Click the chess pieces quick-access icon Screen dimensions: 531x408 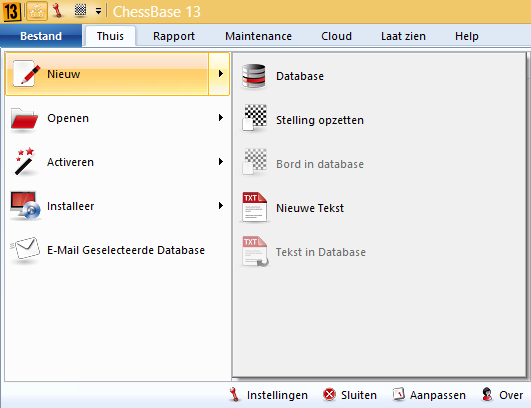(37, 11)
